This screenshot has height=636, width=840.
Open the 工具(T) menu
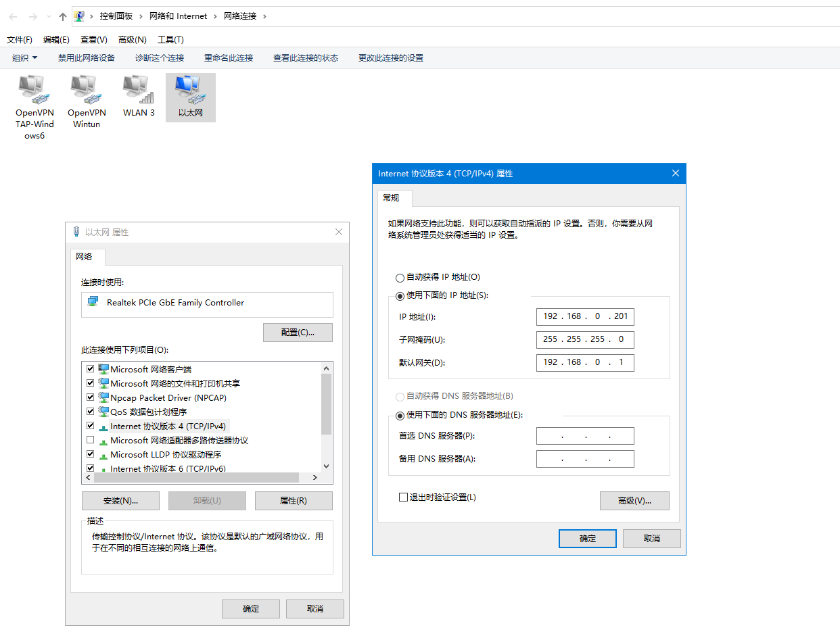coord(170,40)
